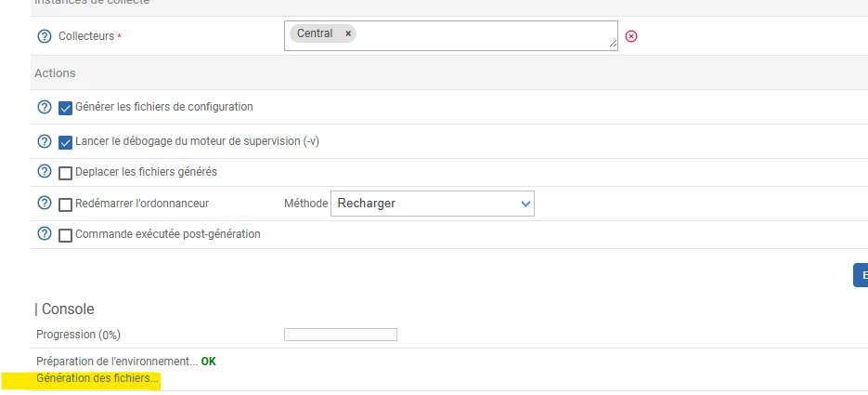Clear collectors with the red circle icon

[631, 36]
